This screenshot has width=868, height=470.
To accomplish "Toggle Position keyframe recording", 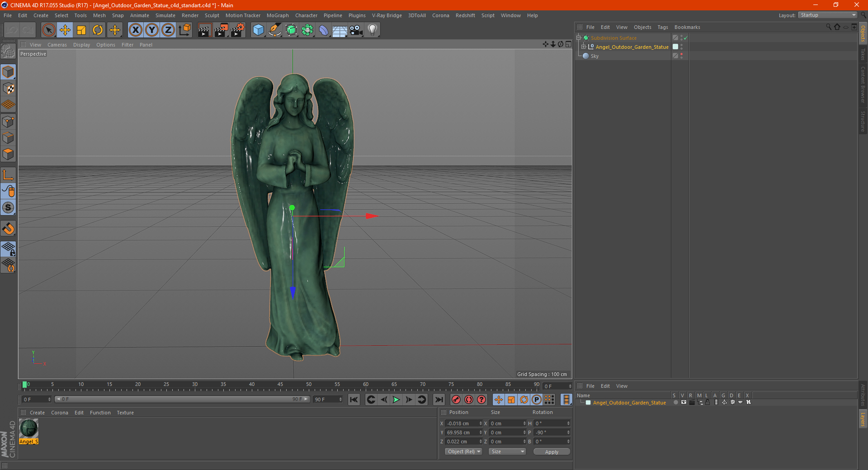I will pyautogui.click(x=499, y=399).
